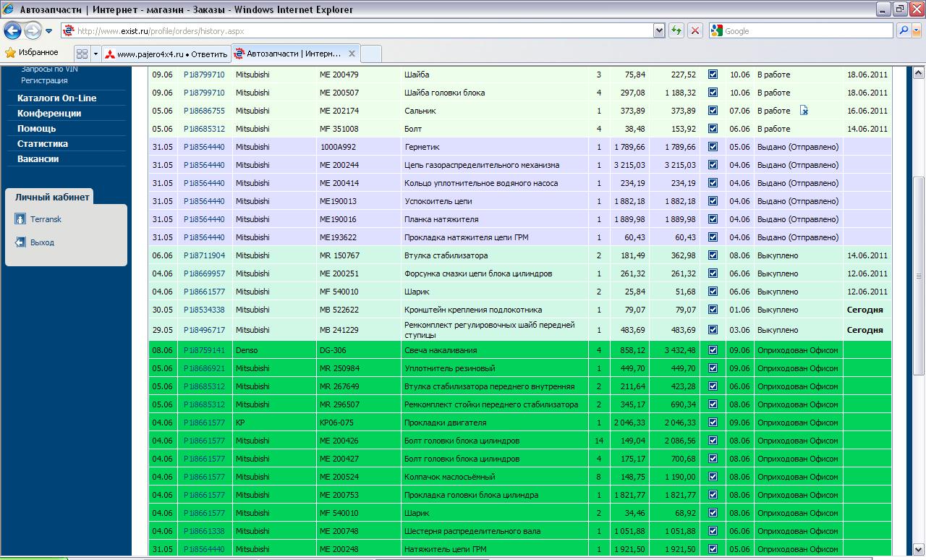Open order link P1i8711904

pyautogui.click(x=204, y=255)
